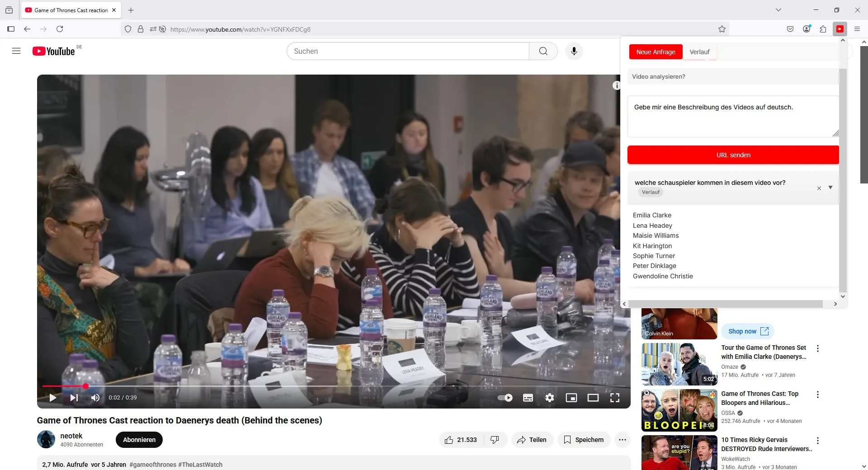Play the video
868x470 pixels.
(x=53, y=398)
